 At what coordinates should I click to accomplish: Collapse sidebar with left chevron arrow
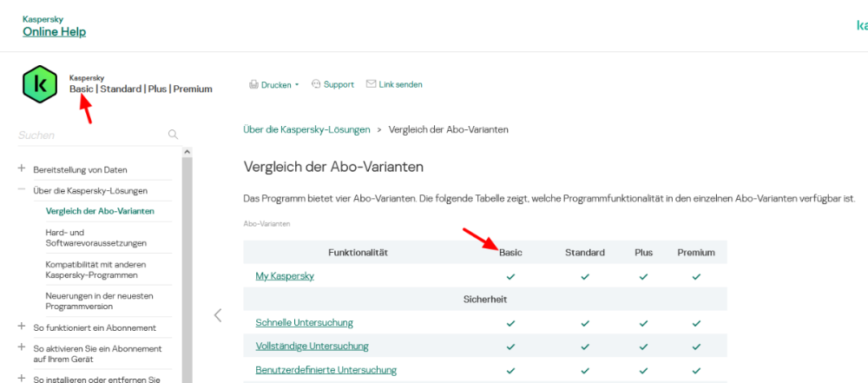point(218,315)
